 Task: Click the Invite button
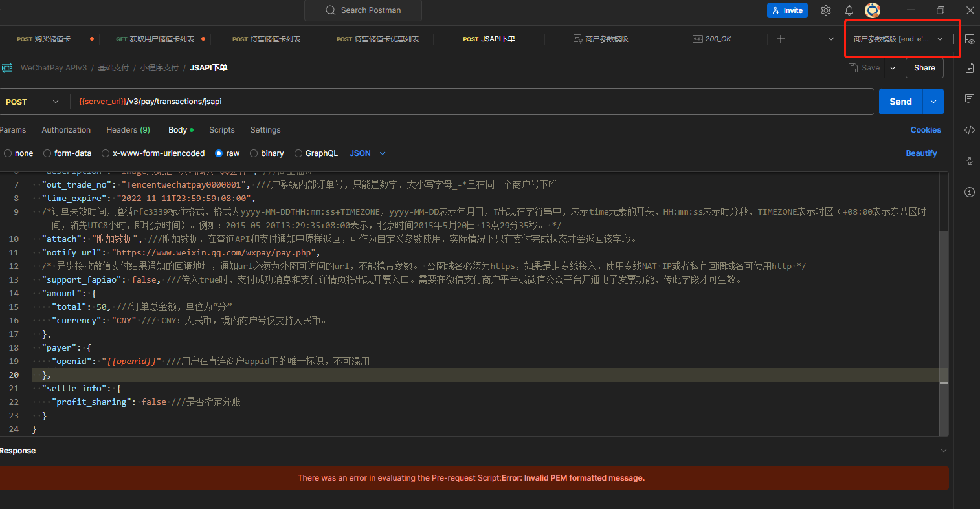click(786, 10)
